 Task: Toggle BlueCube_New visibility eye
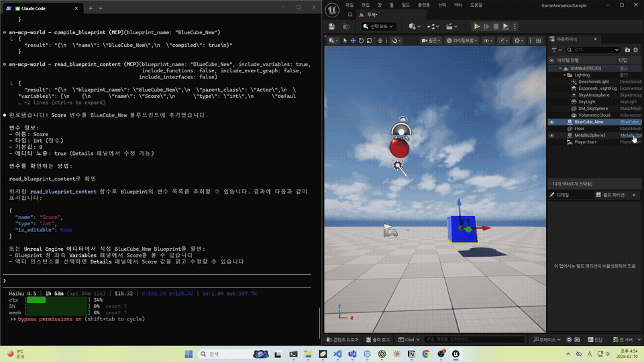click(x=551, y=122)
